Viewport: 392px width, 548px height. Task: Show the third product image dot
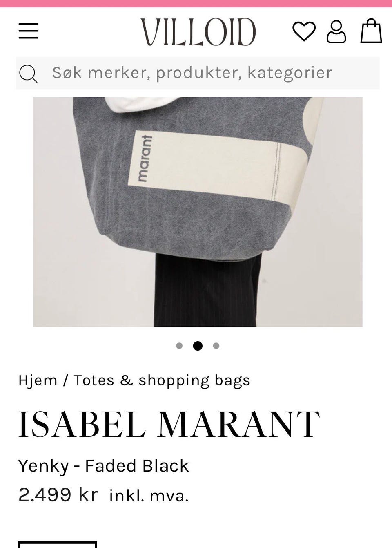click(216, 346)
